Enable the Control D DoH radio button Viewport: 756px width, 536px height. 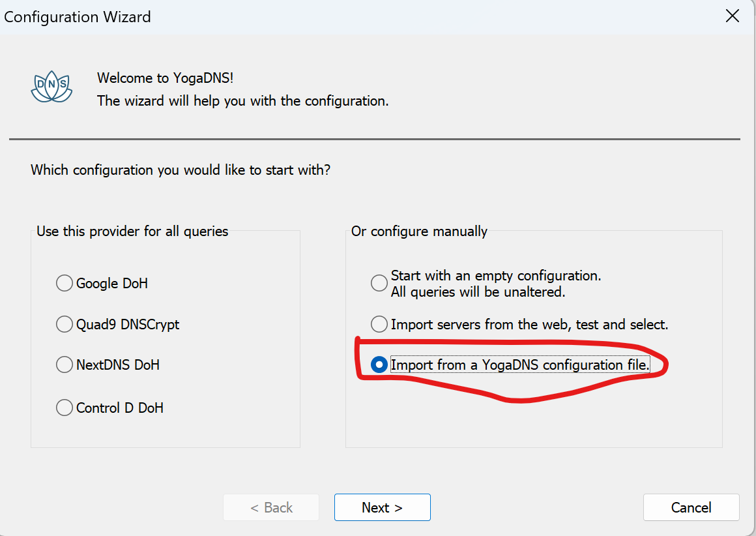[65, 408]
